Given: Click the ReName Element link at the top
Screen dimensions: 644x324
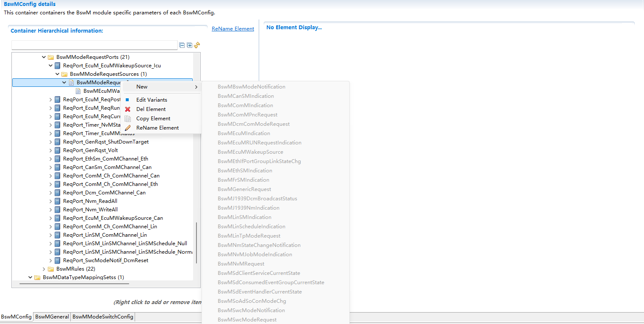Looking at the screenshot, I should [x=232, y=28].
